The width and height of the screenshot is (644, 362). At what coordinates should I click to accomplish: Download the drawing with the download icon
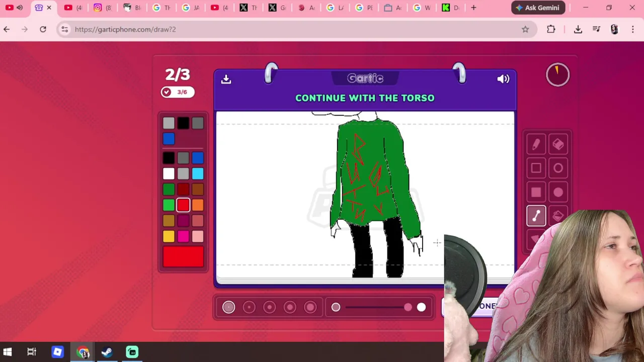pos(226,79)
